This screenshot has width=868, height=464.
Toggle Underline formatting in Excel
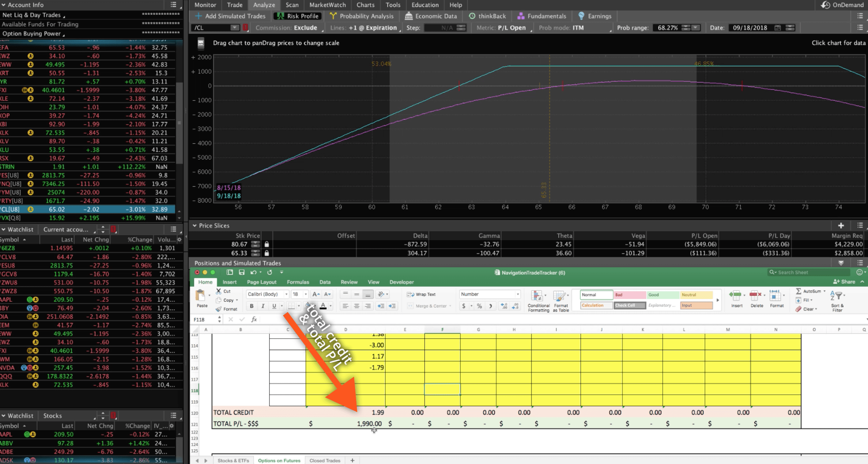[274, 306]
